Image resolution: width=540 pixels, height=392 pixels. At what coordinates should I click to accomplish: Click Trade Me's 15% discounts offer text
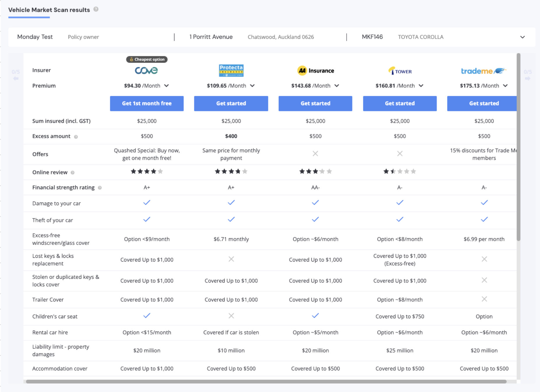click(x=483, y=154)
